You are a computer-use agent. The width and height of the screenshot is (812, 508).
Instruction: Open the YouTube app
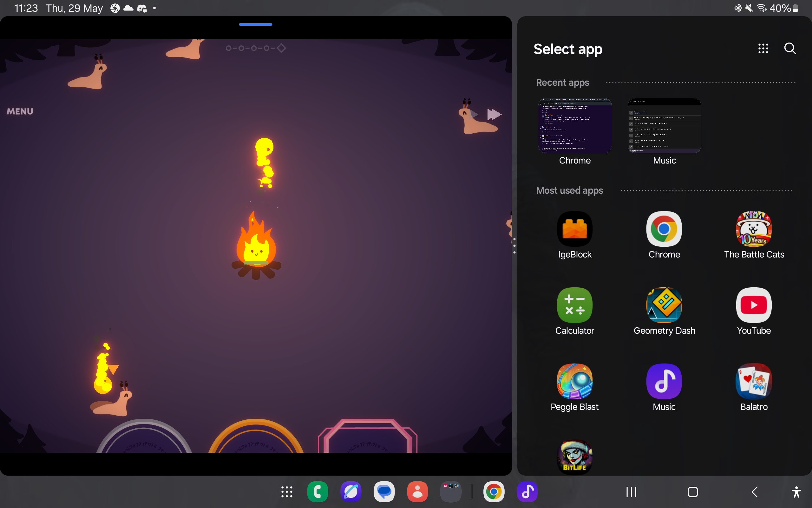pyautogui.click(x=754, y=305)
